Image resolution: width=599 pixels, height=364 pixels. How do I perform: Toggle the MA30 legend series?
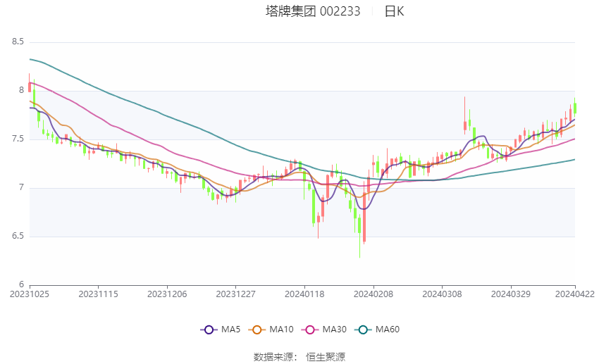(x=324, y=330)
